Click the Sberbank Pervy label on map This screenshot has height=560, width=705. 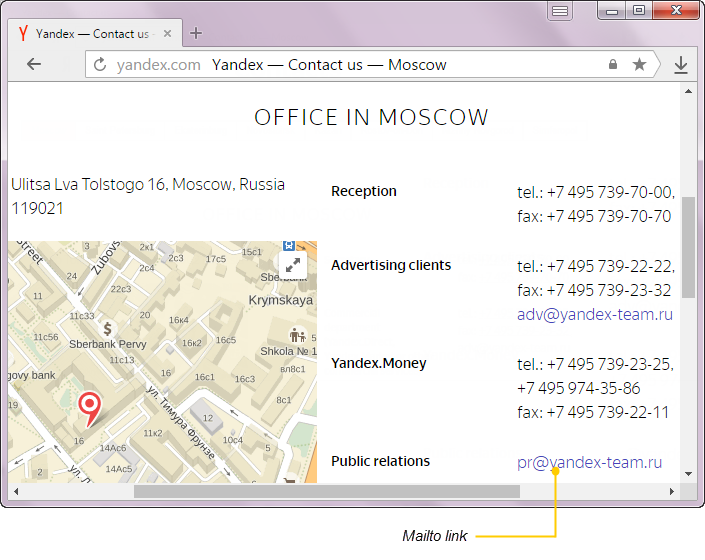coord(107,344)
